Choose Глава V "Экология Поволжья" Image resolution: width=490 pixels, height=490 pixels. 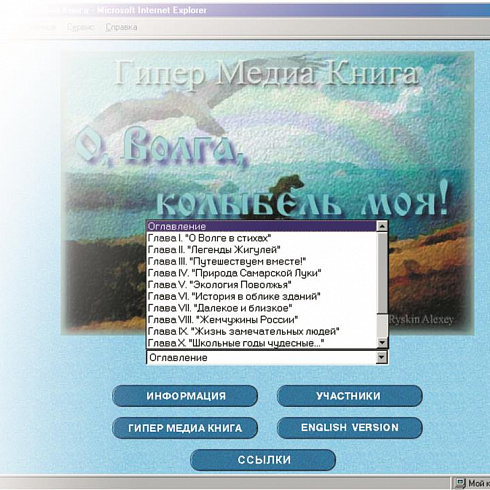(x=262, y=285)
